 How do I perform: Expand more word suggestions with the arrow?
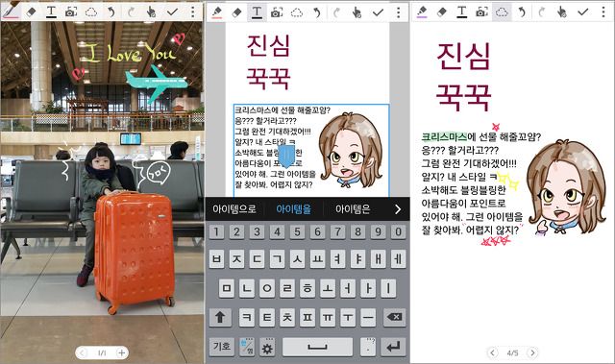pyautogui.click(x=398, y=209)
